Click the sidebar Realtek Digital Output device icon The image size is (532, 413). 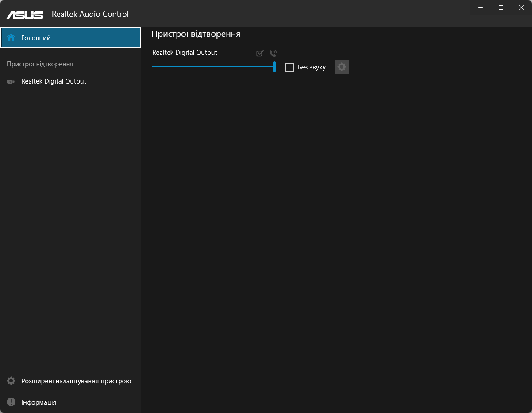11,82
